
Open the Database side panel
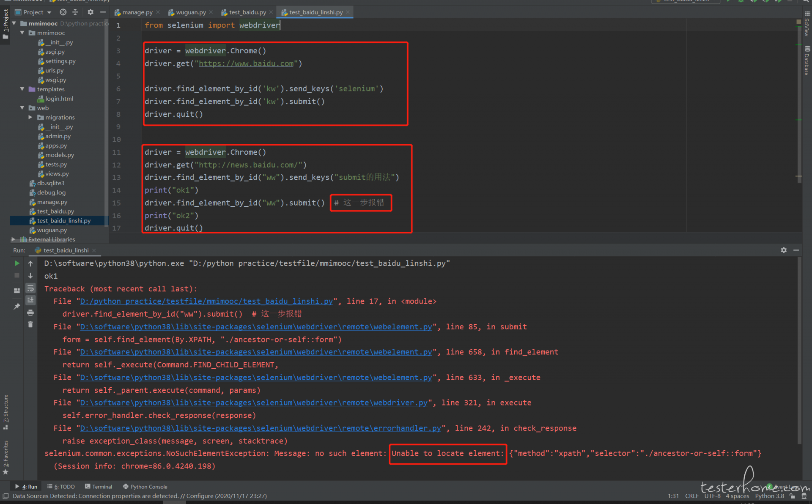coord(807,60)
